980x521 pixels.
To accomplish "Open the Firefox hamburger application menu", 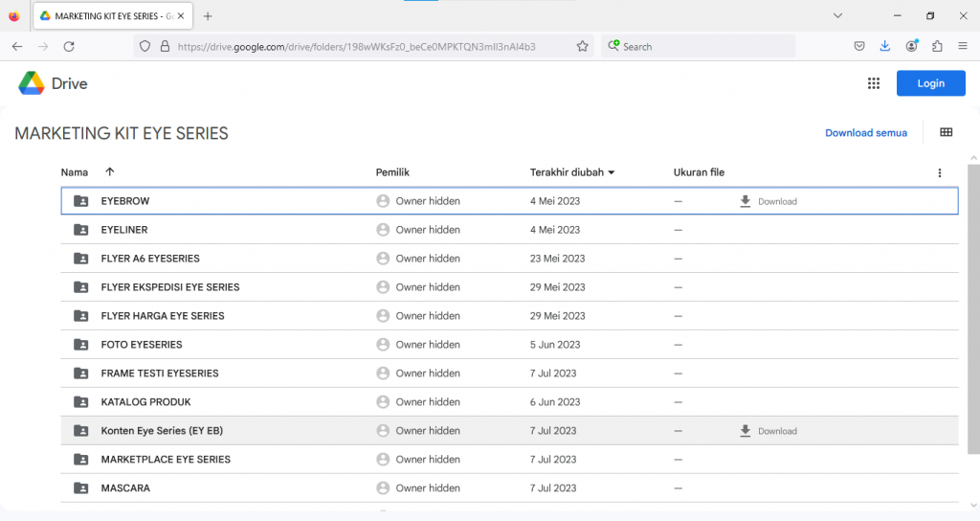I will point(962,46).
